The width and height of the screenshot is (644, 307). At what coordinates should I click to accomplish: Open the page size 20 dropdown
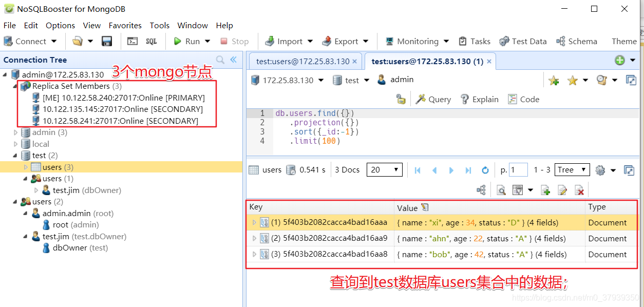pyautogui.click(x=385, y=170)
